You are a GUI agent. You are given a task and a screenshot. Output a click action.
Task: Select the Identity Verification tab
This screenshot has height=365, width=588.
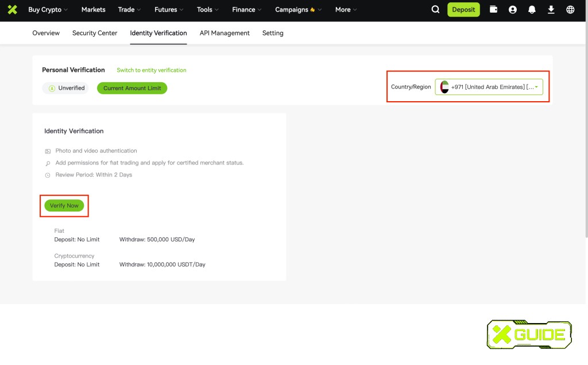(158, 33)
